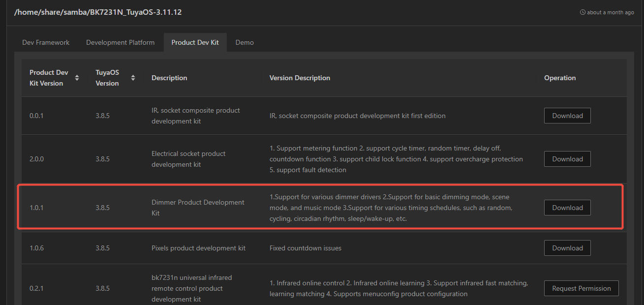Request Permission for bk7231n infrared kit
Image resolution: width=644 pixels, height=305 pixels.
581,288
